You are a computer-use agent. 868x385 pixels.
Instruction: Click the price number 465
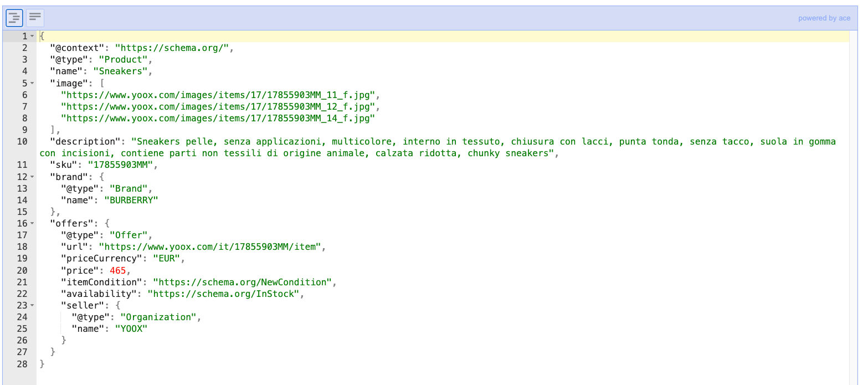(117, 270)
